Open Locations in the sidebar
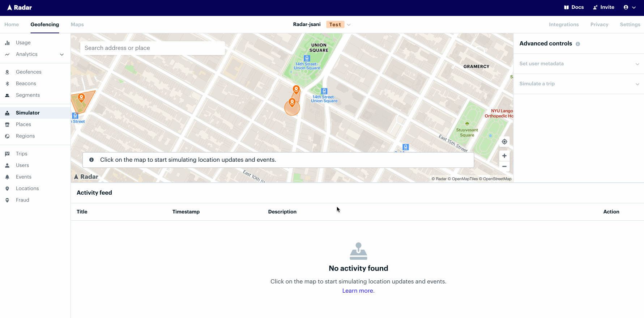This screenshot has height=318, width=644. [27, 188]
